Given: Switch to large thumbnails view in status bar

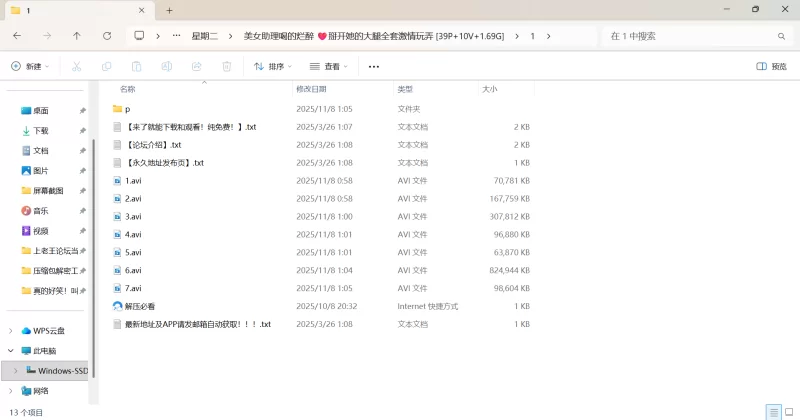Looking at the screenshot, I should (788, 412).
